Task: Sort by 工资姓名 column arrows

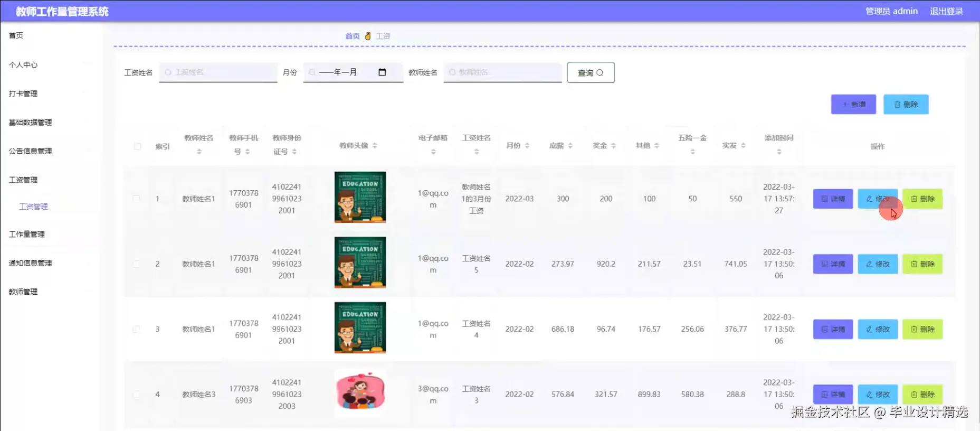Action: coord(477,152)
